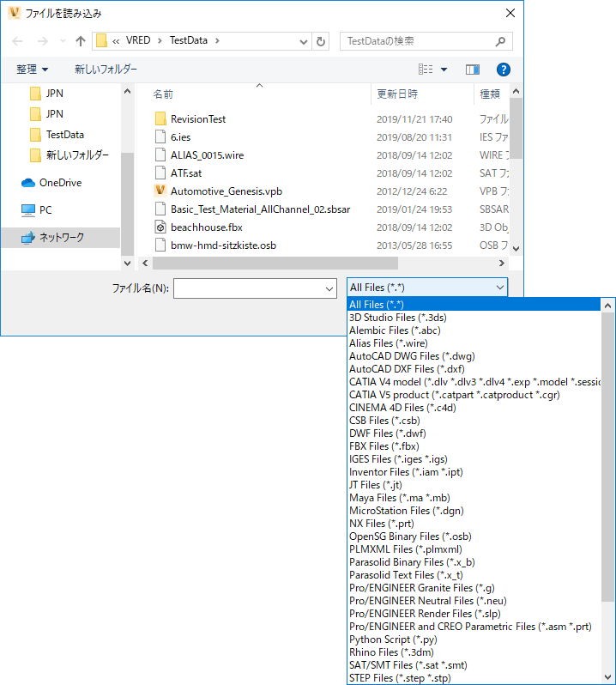Expand the address bar history dropdown
Viewport: 616px width, 685px height.
click(x=304, y=41)
